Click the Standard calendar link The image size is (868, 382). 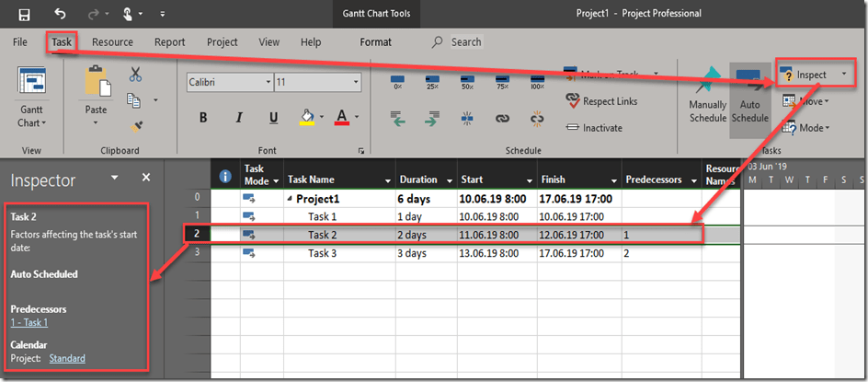pos(67,358)
